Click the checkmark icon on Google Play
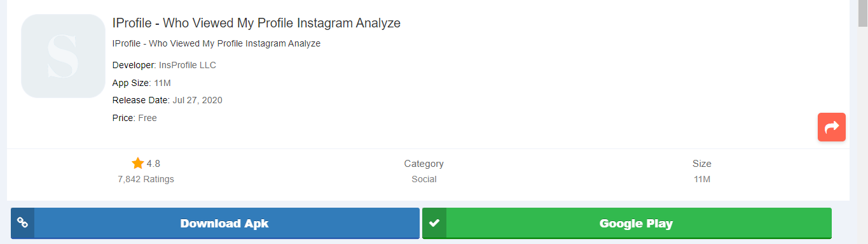 click(x=434, y=223)
